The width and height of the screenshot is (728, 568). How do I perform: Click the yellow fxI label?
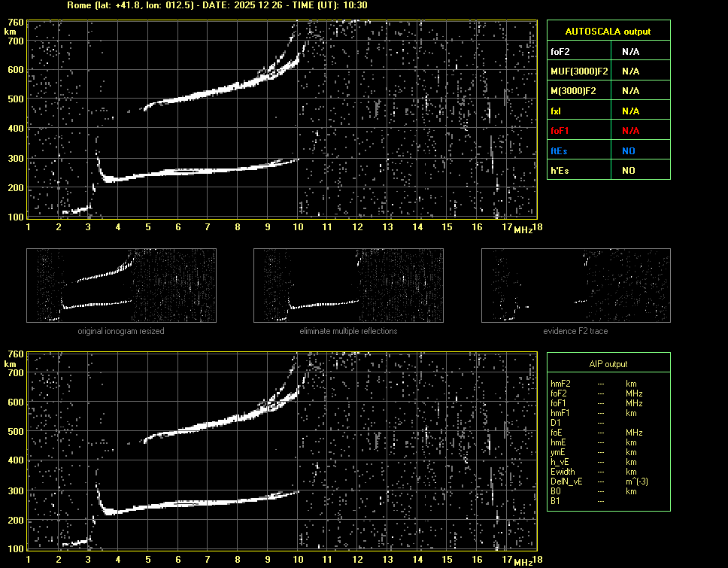click(x=557, y=111)
